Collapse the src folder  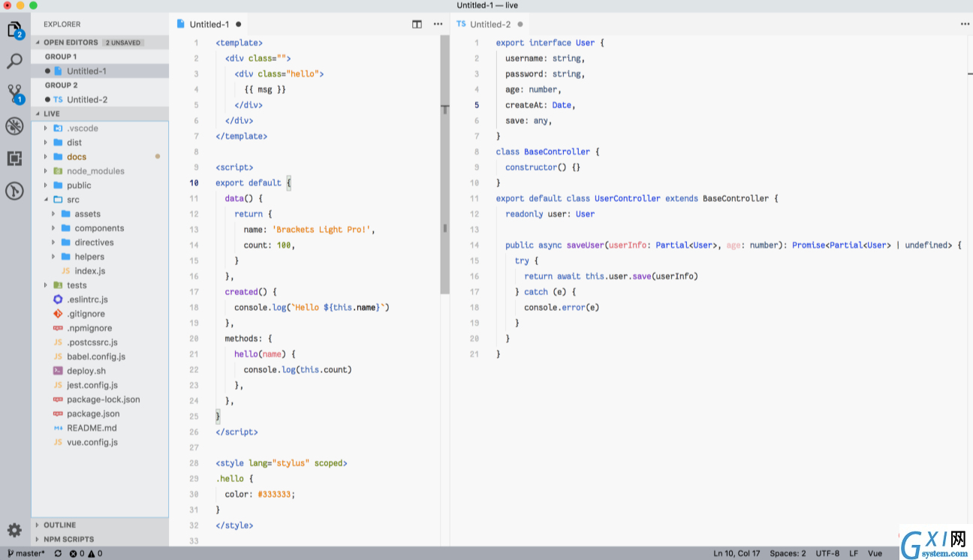point(46,200)
